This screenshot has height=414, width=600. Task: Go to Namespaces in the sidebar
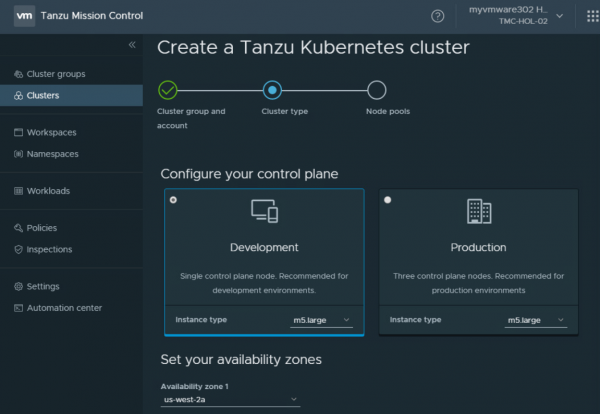(52, 154)
